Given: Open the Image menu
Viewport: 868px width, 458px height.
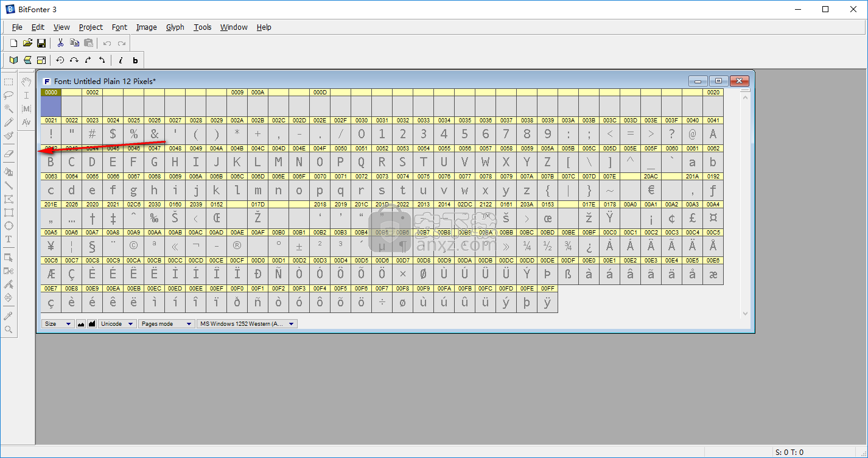Looking at the screenshot, I should coord(146,27).
